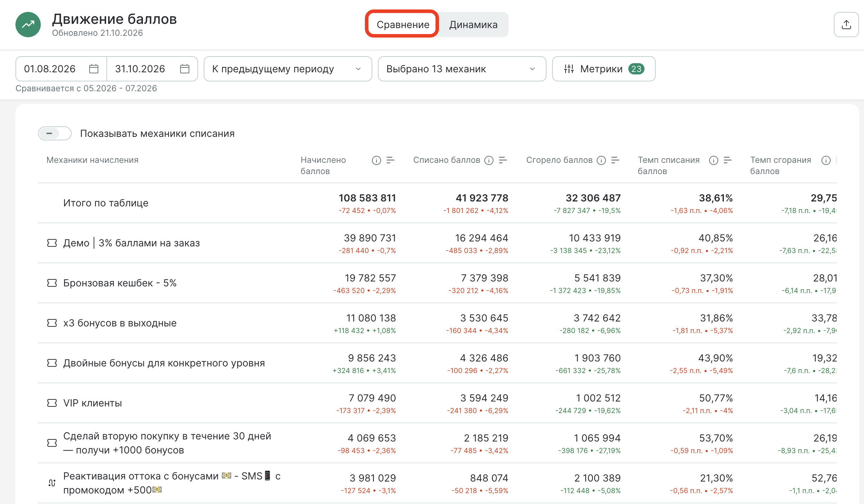Click the export upload icon button
The image size is (864, 504).
pyautogui.click(x=846, y=25)
